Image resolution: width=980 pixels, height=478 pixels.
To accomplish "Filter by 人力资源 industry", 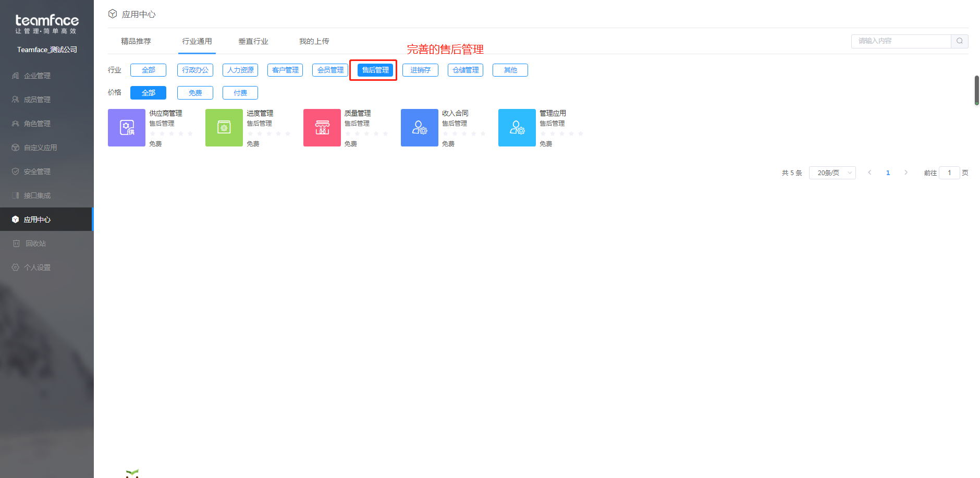I will (240, 70).
